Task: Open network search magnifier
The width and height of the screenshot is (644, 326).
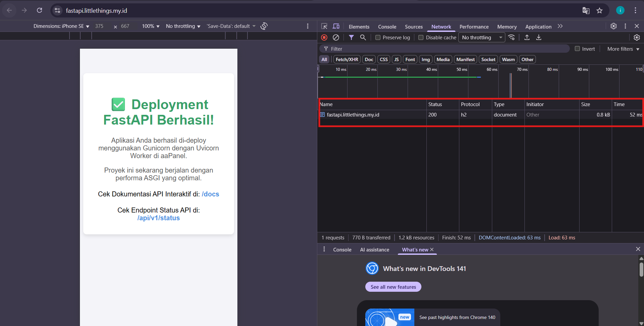Action: (x=363, y=37)
